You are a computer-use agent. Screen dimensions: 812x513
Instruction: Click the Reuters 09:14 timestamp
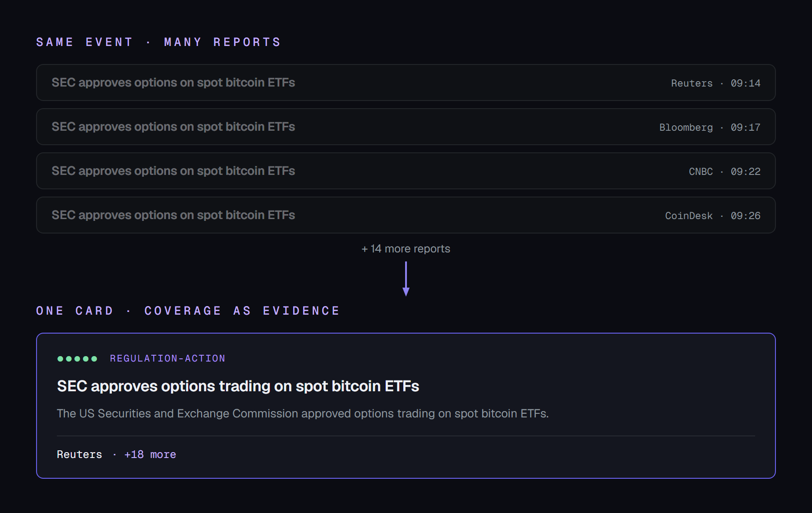coord(746,83)
